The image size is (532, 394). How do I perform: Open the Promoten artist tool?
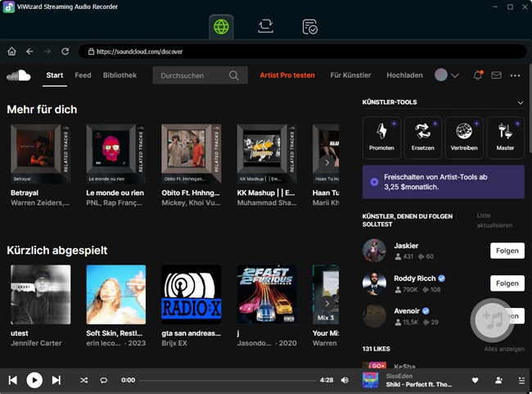tap(381, 138)
